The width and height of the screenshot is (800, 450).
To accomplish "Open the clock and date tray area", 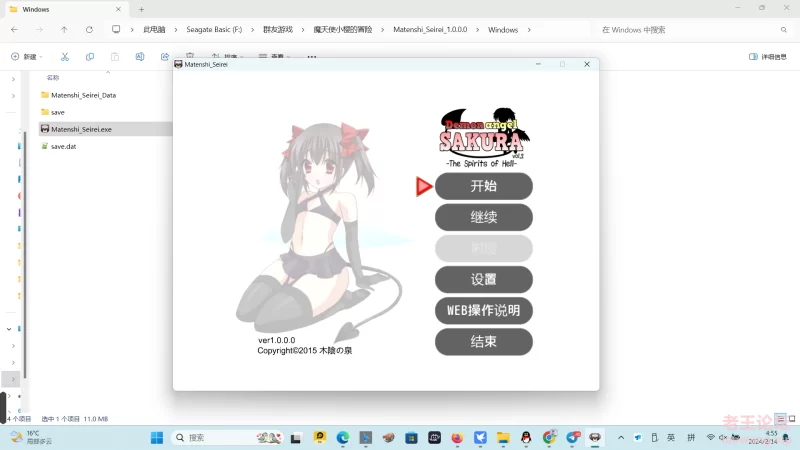I will point(764,438).
